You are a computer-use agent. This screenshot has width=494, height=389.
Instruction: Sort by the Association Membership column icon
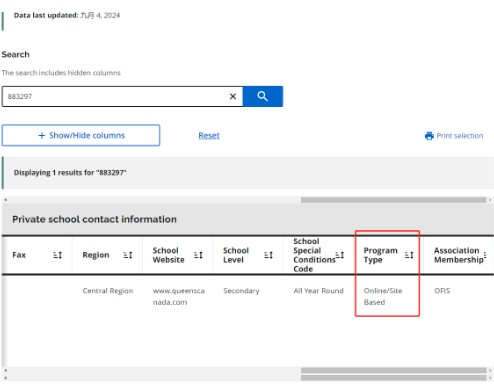(485, 255)
